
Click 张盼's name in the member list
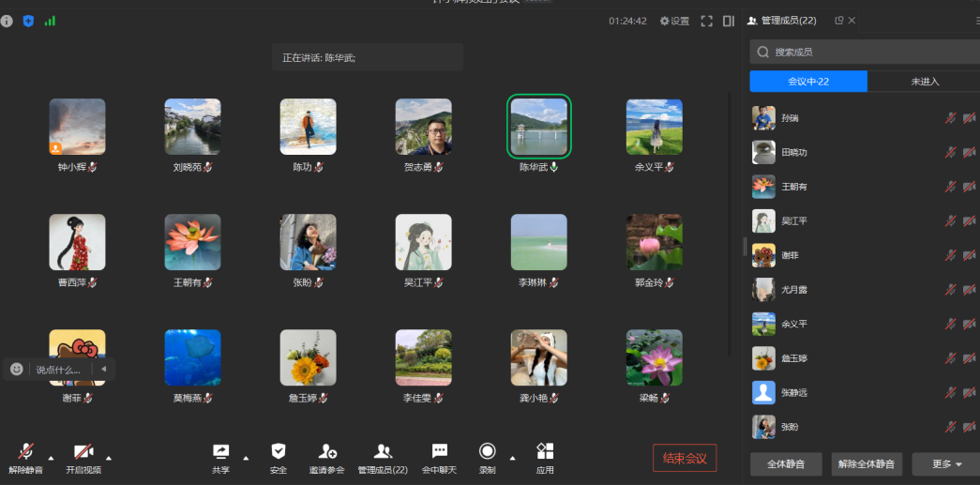[790, 428]
